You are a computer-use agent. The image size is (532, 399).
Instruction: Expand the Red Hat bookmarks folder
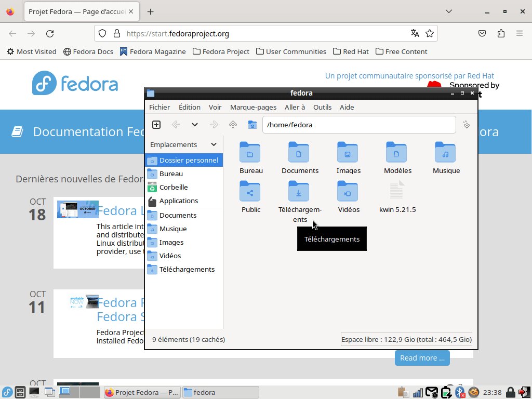(x=351, y=51)
